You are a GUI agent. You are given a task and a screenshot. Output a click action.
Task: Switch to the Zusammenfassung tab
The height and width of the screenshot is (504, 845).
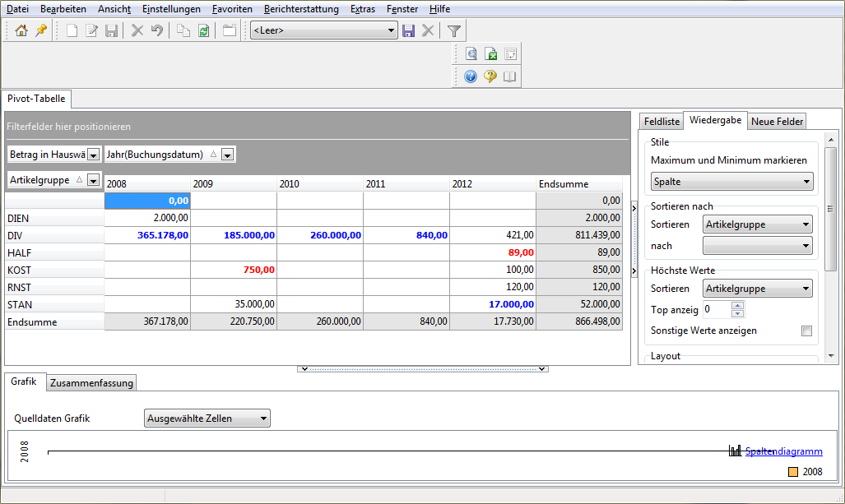coord(91,383)
